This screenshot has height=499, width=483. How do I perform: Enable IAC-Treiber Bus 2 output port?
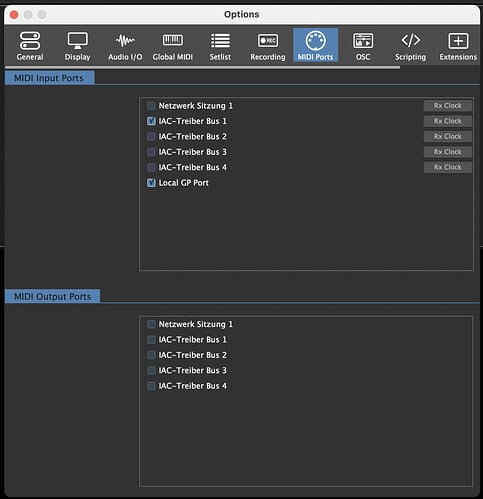(151, 355)
